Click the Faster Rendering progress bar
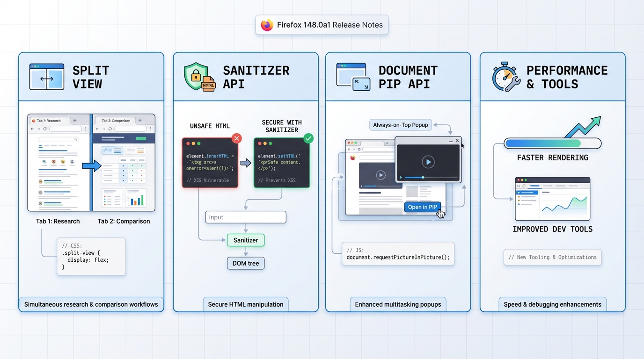This screenshot has height=359, width=644. (552, 144)
